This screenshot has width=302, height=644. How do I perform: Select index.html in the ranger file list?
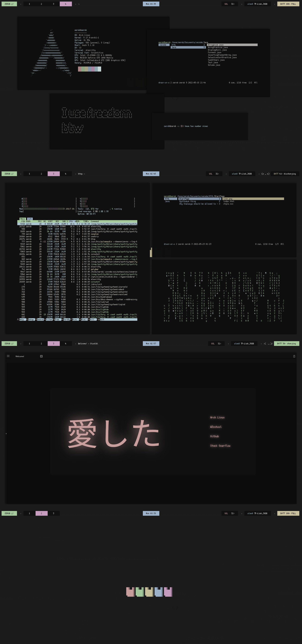(229, 201)
